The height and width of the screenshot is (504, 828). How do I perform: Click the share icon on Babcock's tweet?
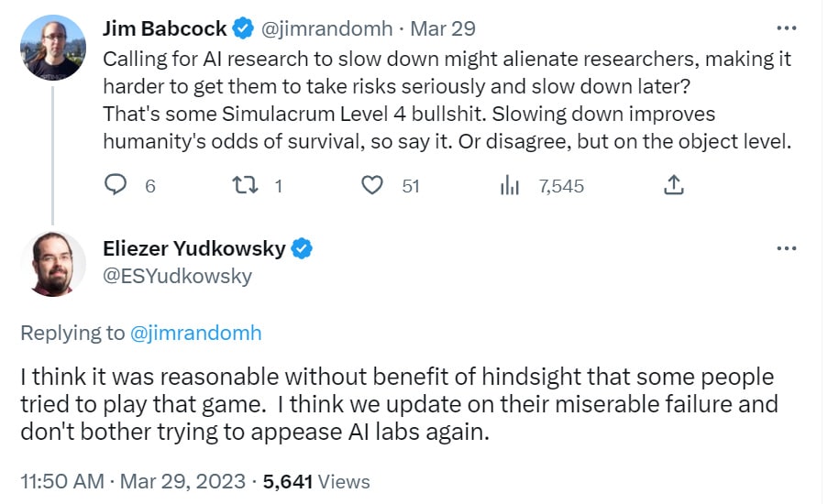coord(673,185)
